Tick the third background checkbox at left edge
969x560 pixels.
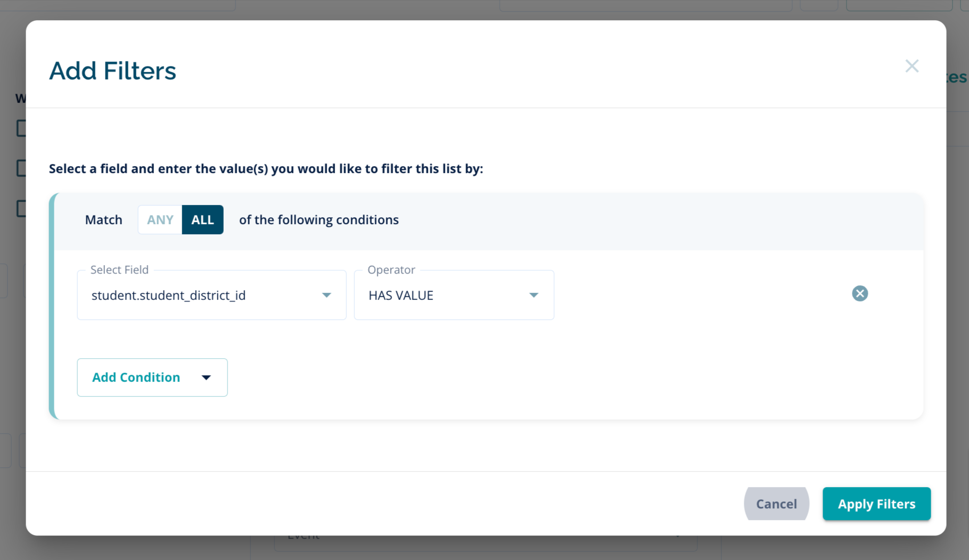21,208
